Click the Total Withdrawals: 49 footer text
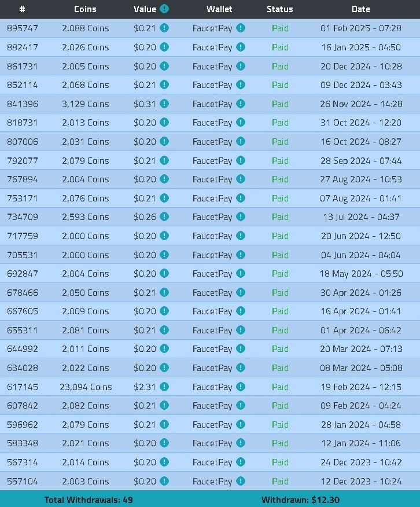Screen dimensions: 420x507 [89, 499]
